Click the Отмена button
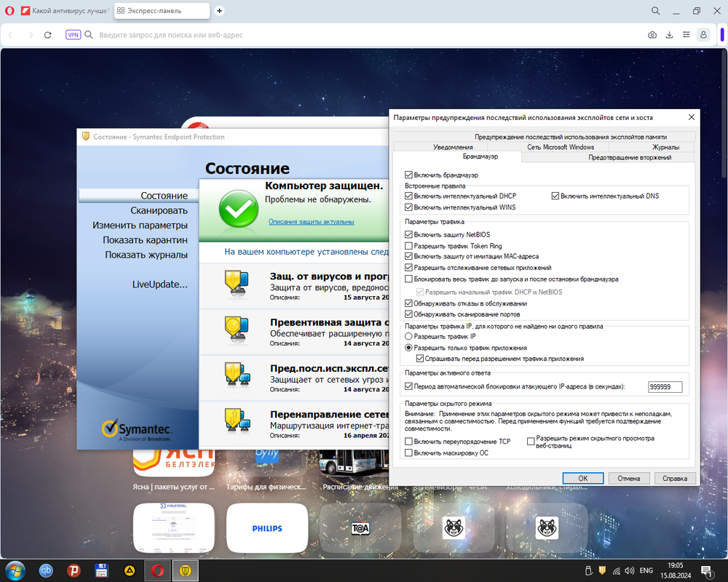 point(629,478)
